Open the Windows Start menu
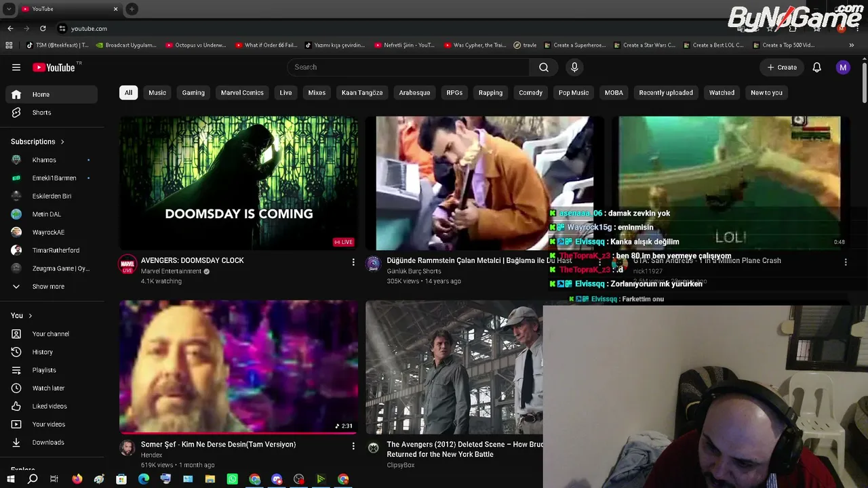The height and width of the screenshot is (488, 868). click(x=10, y=479)
